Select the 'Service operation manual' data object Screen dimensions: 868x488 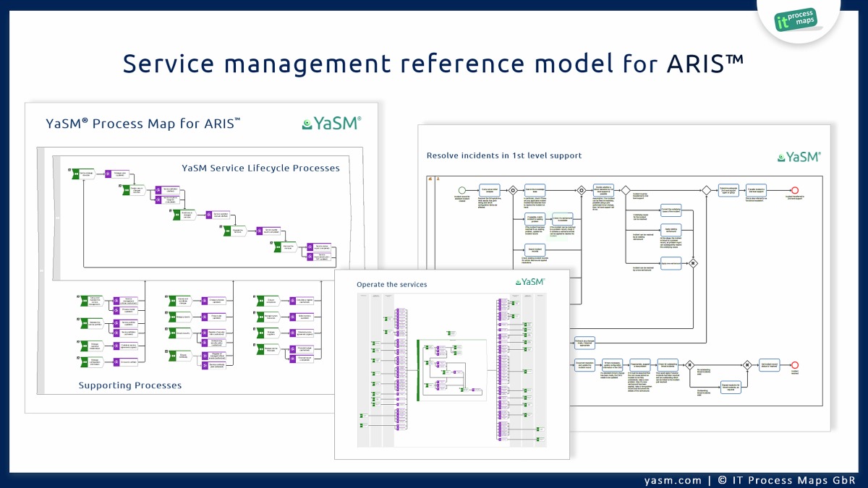coord(218,215)
